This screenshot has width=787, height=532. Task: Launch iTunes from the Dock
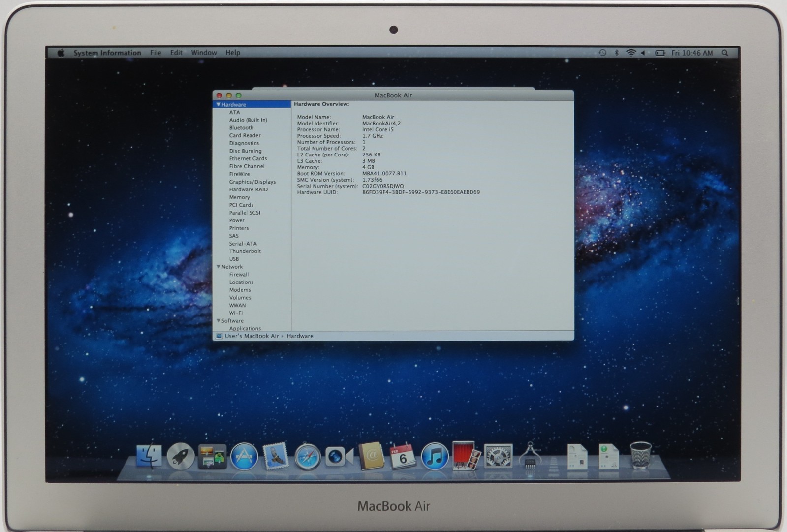[x=435, y=457]
